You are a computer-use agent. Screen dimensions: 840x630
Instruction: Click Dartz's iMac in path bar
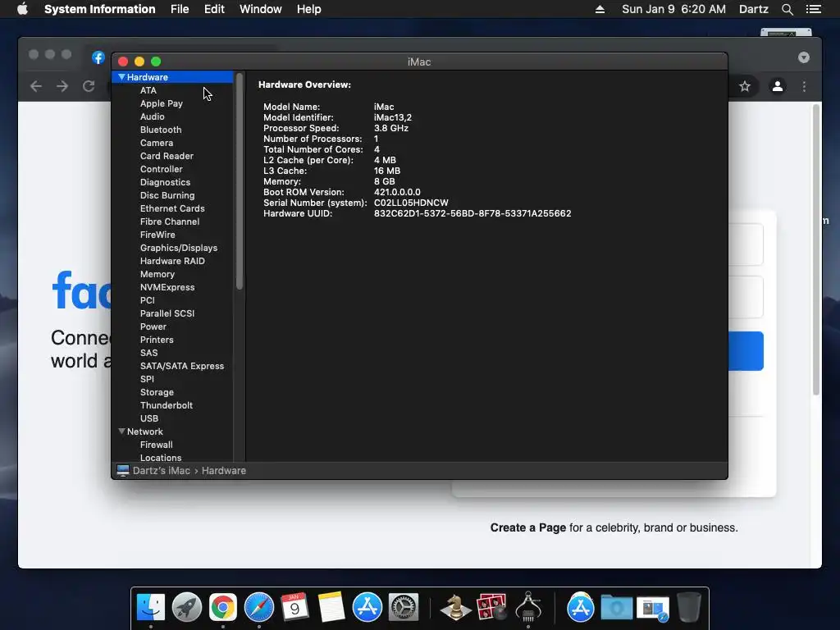(162, 470)
